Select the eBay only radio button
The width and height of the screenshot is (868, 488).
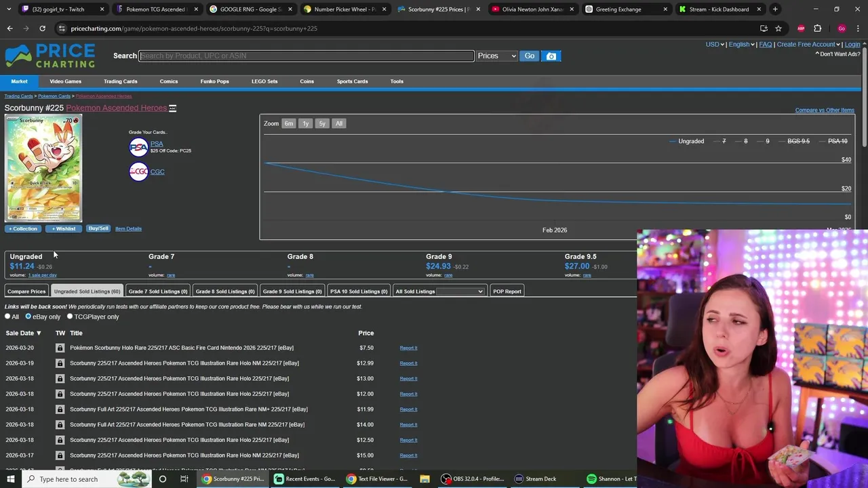tap(28, 317)
